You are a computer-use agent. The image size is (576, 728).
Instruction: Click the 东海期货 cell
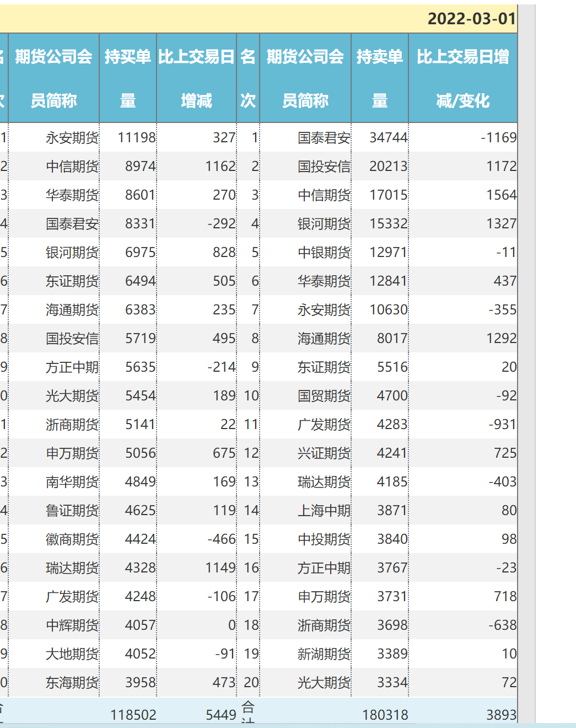[x=53, y=682]
